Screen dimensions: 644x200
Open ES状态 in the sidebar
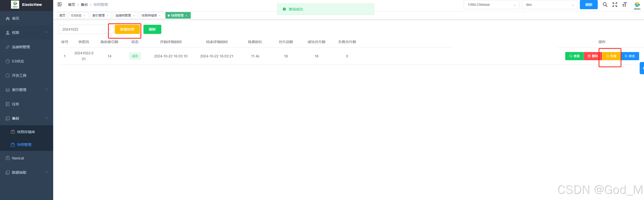pos(27,61)
